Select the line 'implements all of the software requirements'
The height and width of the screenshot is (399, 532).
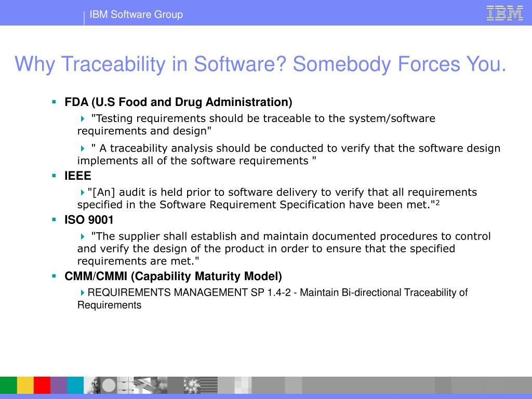click(197, 161)
